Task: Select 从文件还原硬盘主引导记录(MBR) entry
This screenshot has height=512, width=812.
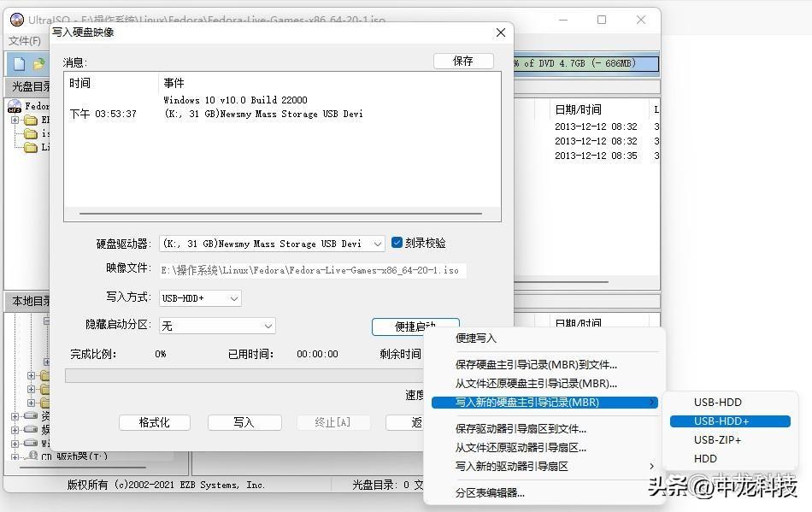Action: pyautogui.click(x=536, y=384)
